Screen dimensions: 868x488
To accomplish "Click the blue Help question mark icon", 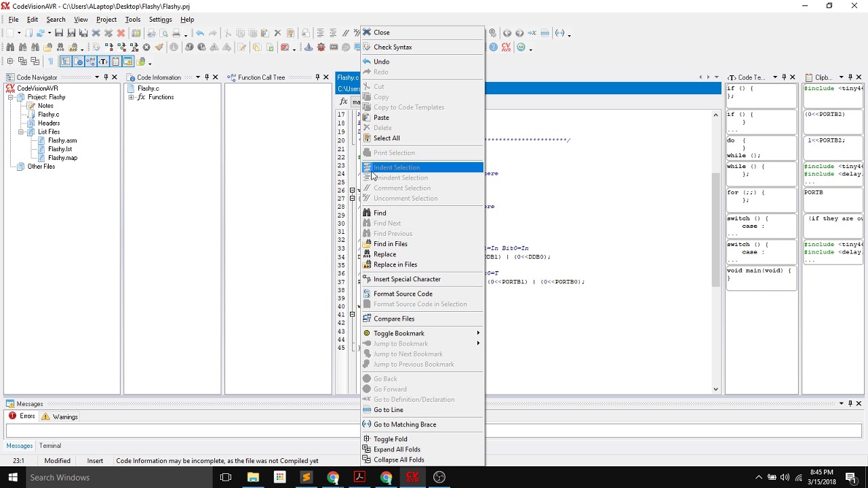I will coord(493,47).
